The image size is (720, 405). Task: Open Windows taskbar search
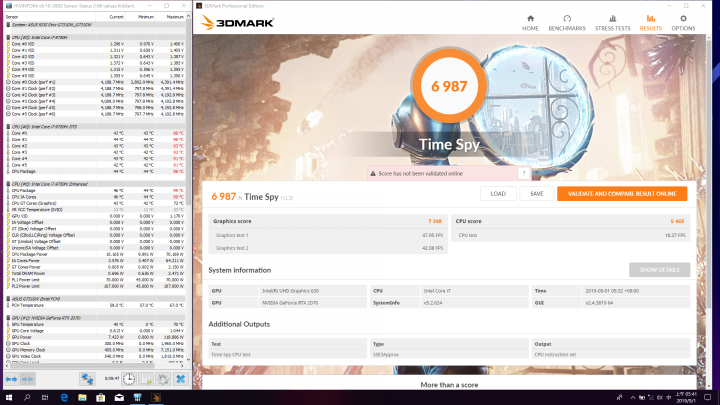(x=27, y=398)
